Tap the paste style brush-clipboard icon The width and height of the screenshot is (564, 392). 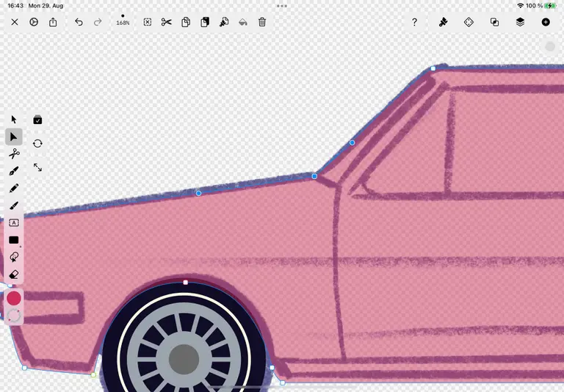(224, 22)
